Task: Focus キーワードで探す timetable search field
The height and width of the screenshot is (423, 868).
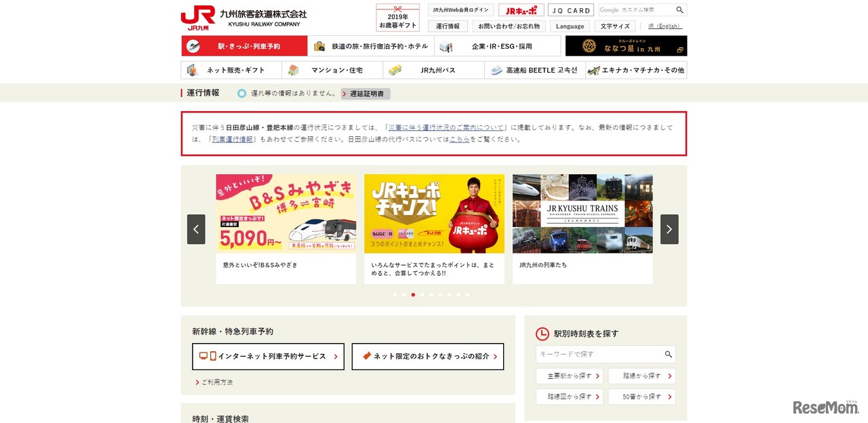Action: coord(599,355)
